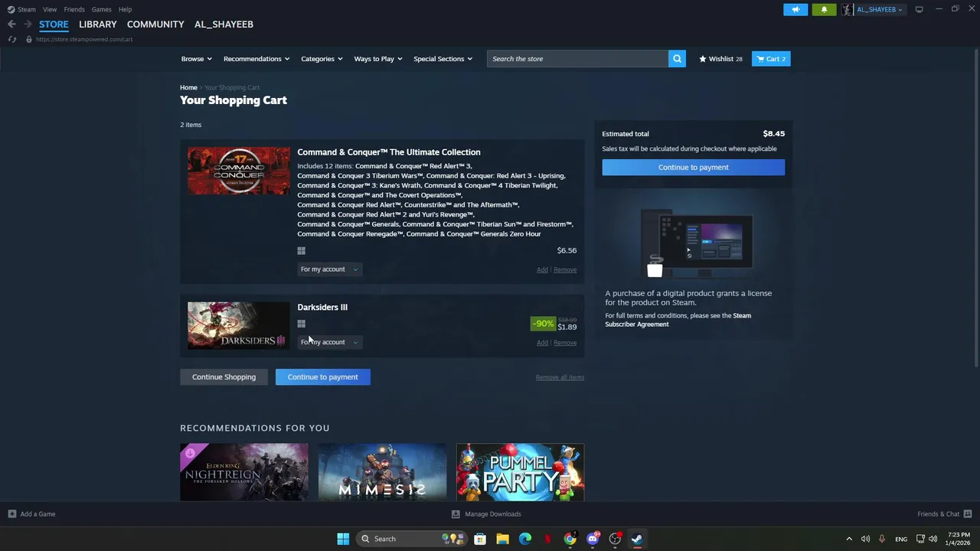Open Pummel Party recommendation tile
Viewport: 980px width, 551px height.
521,472
